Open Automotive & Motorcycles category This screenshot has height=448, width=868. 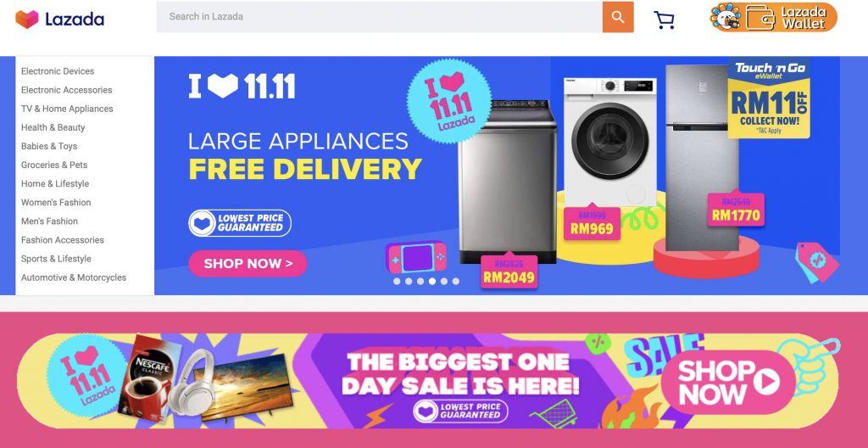pos(74,277)
